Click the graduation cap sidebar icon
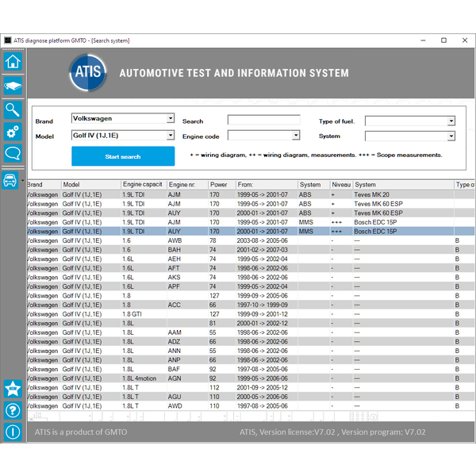The height and width of the screenshot is (476, 476). tap(12, 86)
